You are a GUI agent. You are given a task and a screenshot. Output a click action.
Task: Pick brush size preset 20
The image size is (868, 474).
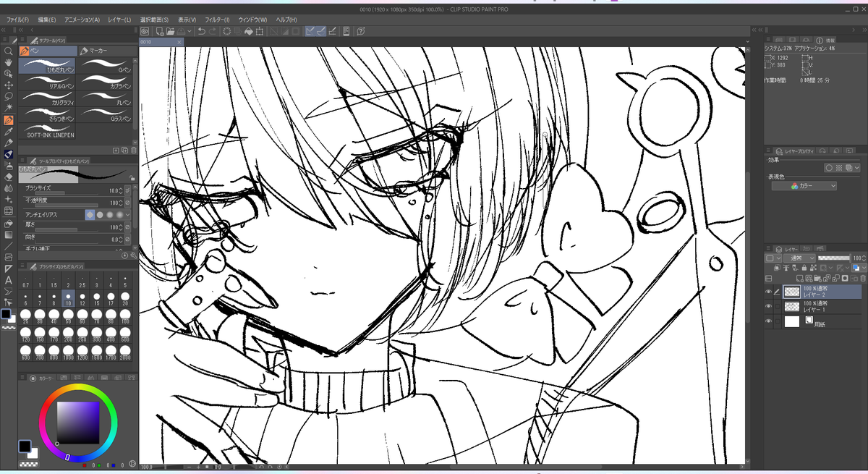pos(125,299)
